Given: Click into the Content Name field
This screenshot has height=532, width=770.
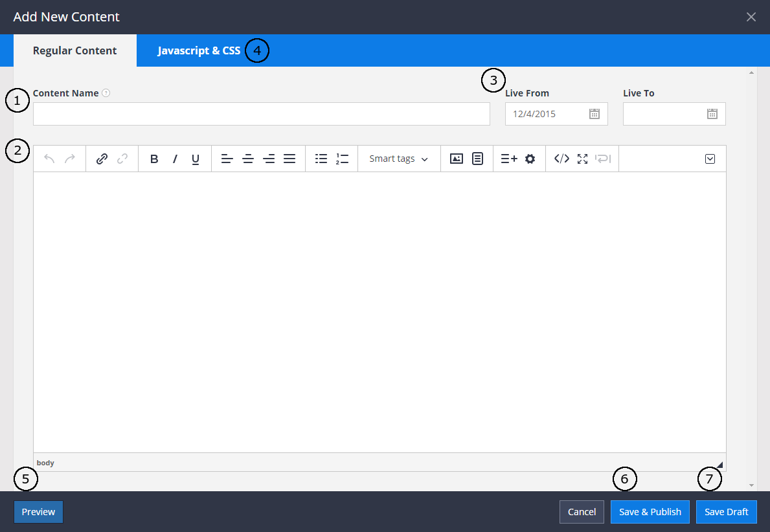Looking at the screenshot, I should (x=262, y=114).
